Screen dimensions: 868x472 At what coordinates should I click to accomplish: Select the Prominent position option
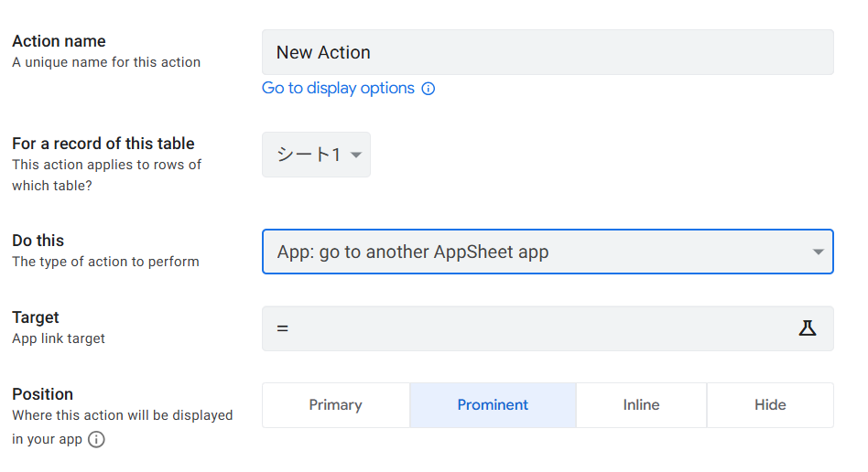[493, 405]
